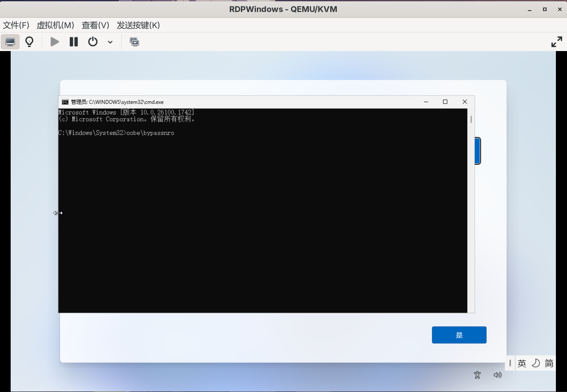Click the power shutdown icon

coord(92,42)
